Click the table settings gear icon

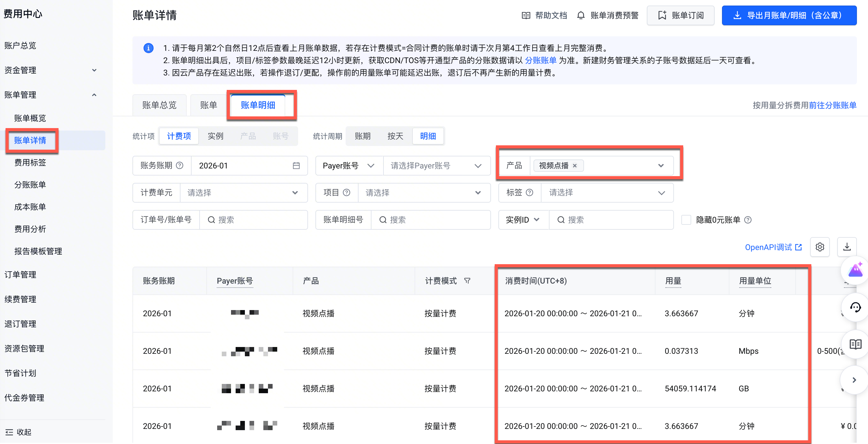819,247
